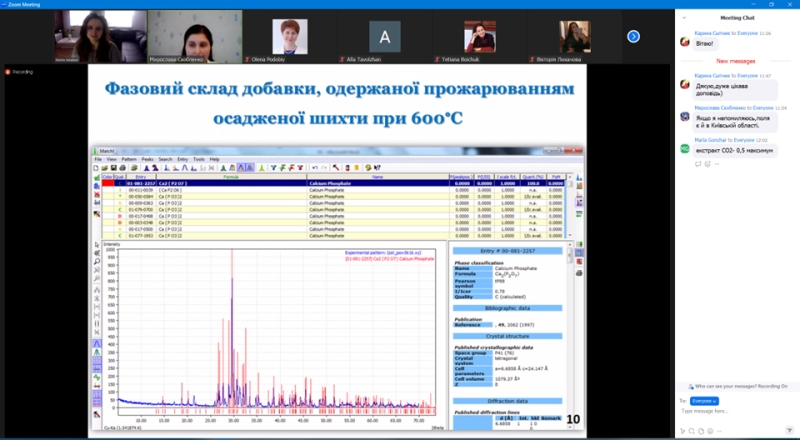Screen dimensions: 800x440
Task: Click the Open file icon in Match! toolbar
Action: (105, 167)
